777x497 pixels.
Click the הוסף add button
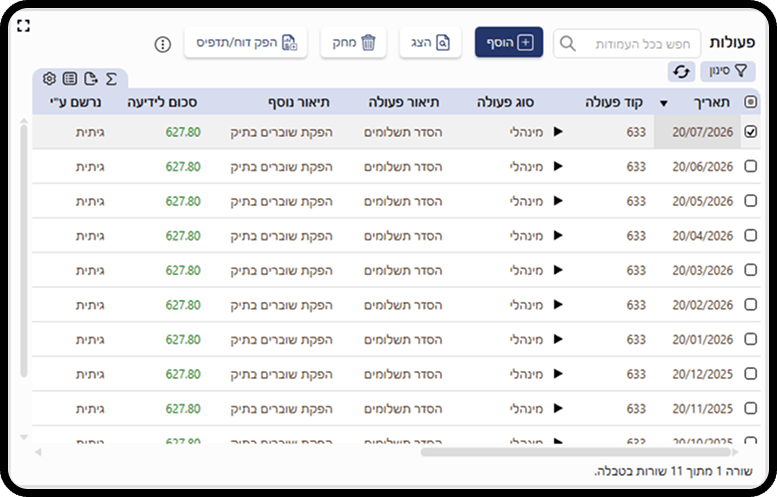click(509, 42)
